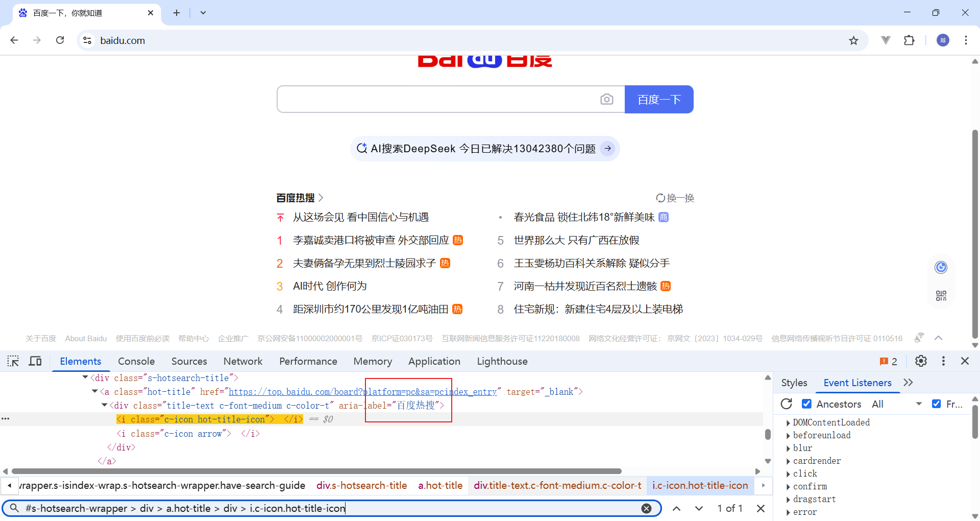Open the Extensions puzzle icon
Viewport: 980px width, 521px height.
point(909,40)
